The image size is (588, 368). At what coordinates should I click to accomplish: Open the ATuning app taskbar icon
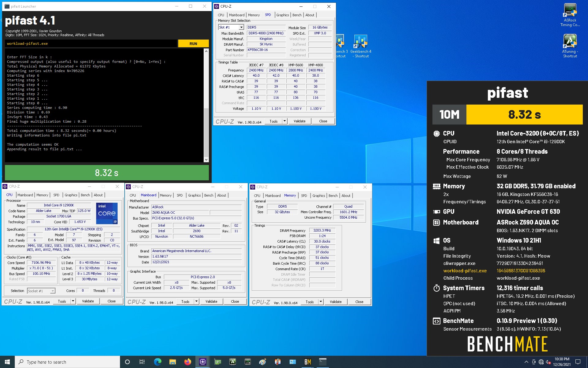232,362
